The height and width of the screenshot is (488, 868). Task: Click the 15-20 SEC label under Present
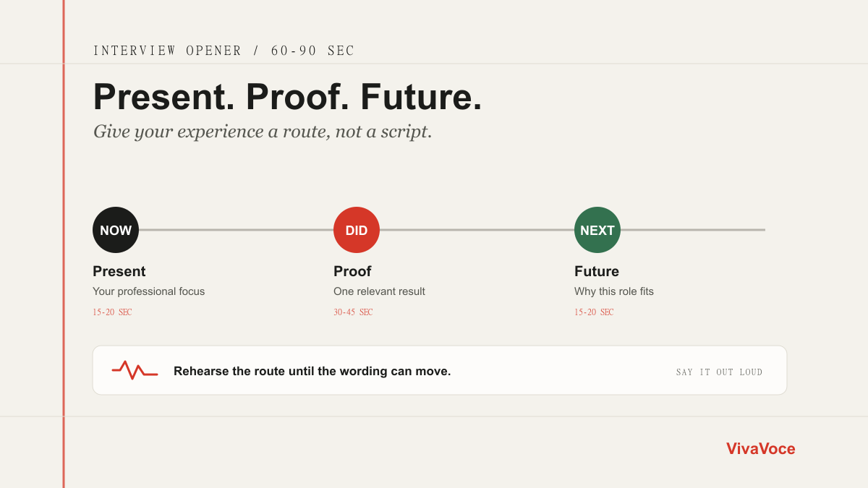(112, 312)
